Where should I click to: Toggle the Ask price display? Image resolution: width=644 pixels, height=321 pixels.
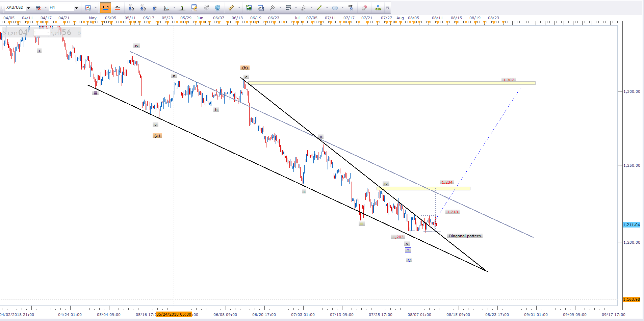(x=118, y=7)
